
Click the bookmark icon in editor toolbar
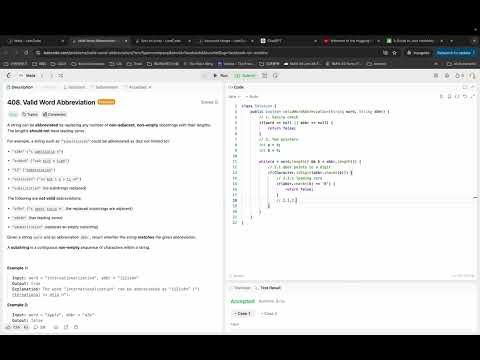[449, 96]
